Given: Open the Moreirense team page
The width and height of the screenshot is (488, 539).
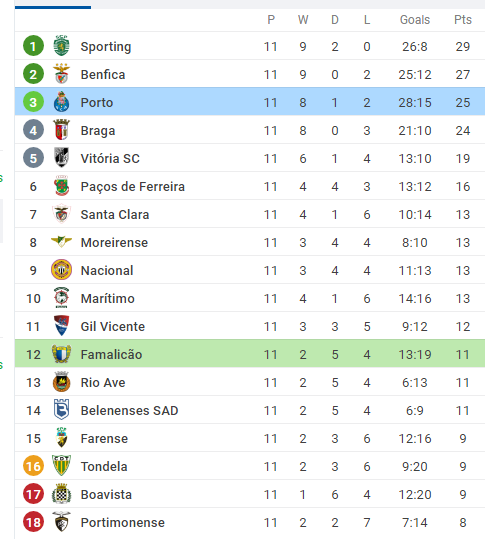Looking at the screenshot, I should click(x=114, y=242).
